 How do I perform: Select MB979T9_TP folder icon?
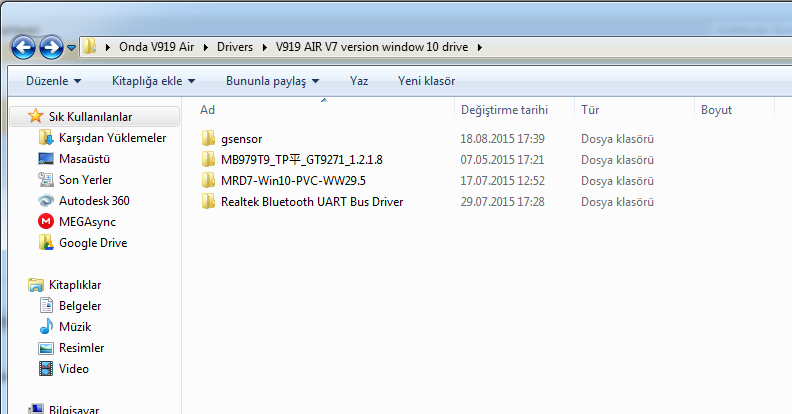208,160
